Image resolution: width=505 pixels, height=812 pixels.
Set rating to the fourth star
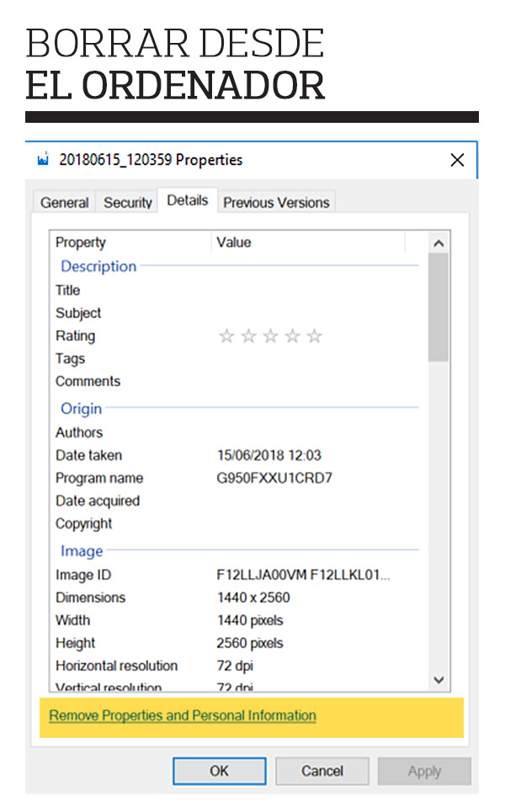[x=292, y=337]
